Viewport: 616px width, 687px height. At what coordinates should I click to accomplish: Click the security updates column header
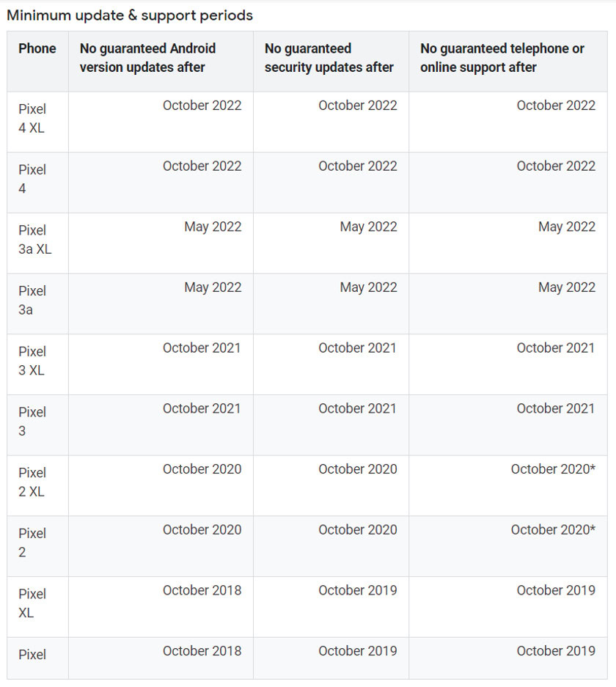click(x=329, y=58)
